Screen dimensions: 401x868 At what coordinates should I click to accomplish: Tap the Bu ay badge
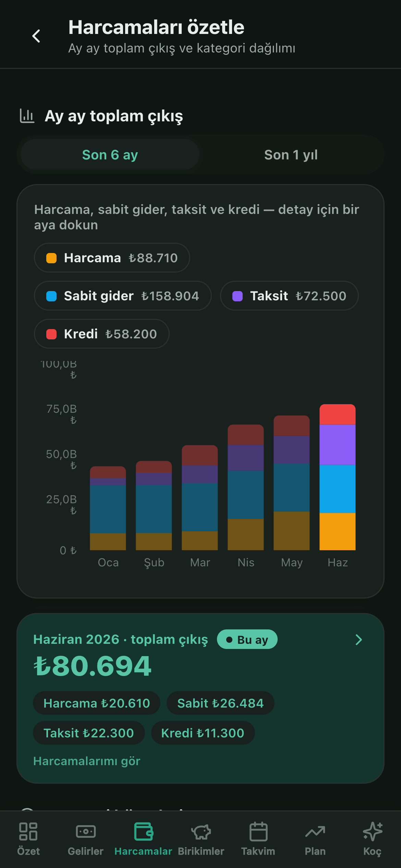247,639
